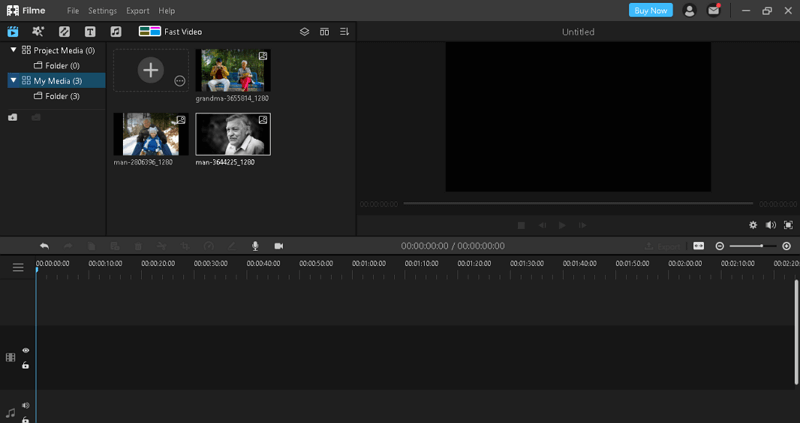Toggle the preview volume speaker icon
Screen dimensions: 800x423
[x=770, y=225]
